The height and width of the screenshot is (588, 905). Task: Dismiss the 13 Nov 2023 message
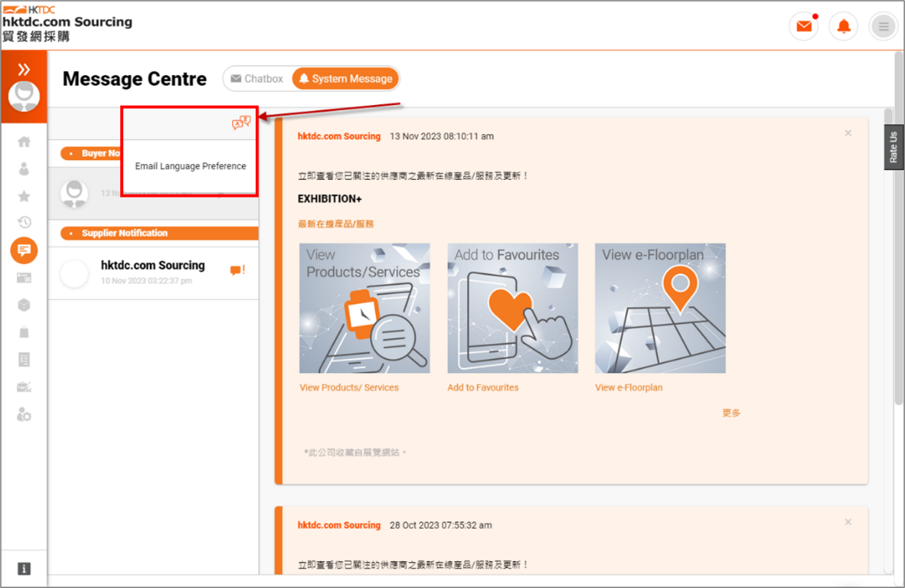[x=848, y=133]
